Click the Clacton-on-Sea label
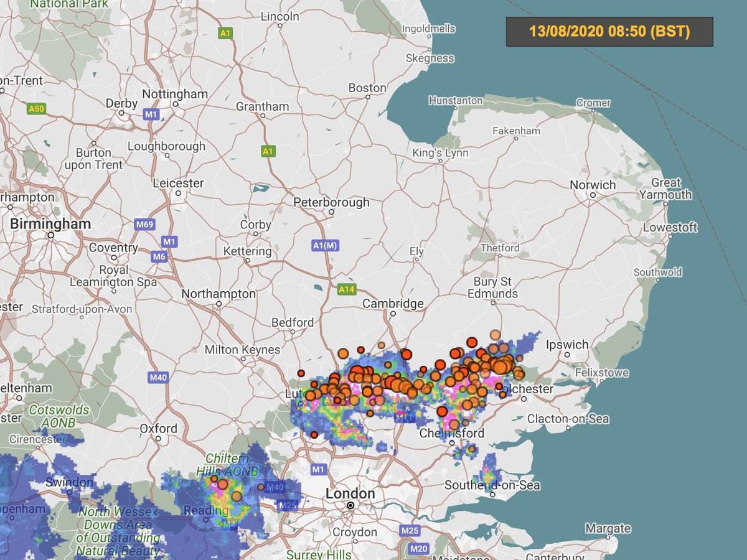This screenshot has height=560, width=747. pyautogui.click(x=568, y=419)
